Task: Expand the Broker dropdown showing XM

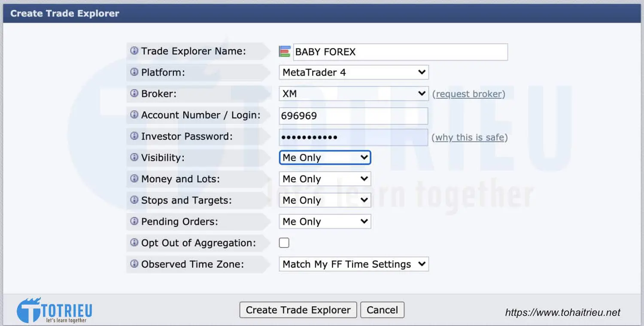Action: point(353,94)
